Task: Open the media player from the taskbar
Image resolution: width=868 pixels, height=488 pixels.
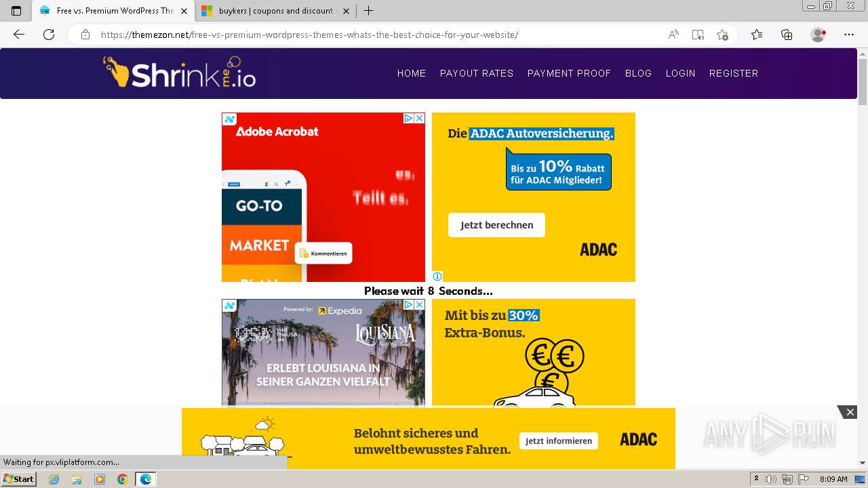Action: click(100, 479)
